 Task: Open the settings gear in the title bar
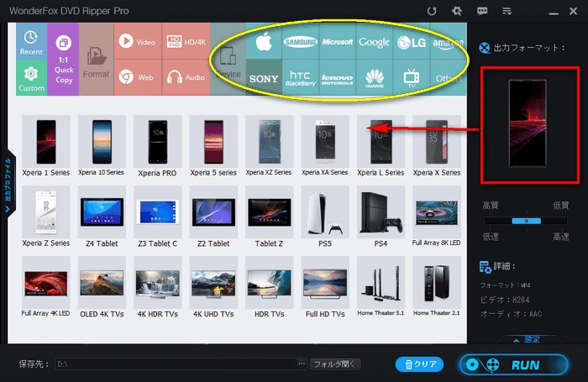(x=457, y=11)
